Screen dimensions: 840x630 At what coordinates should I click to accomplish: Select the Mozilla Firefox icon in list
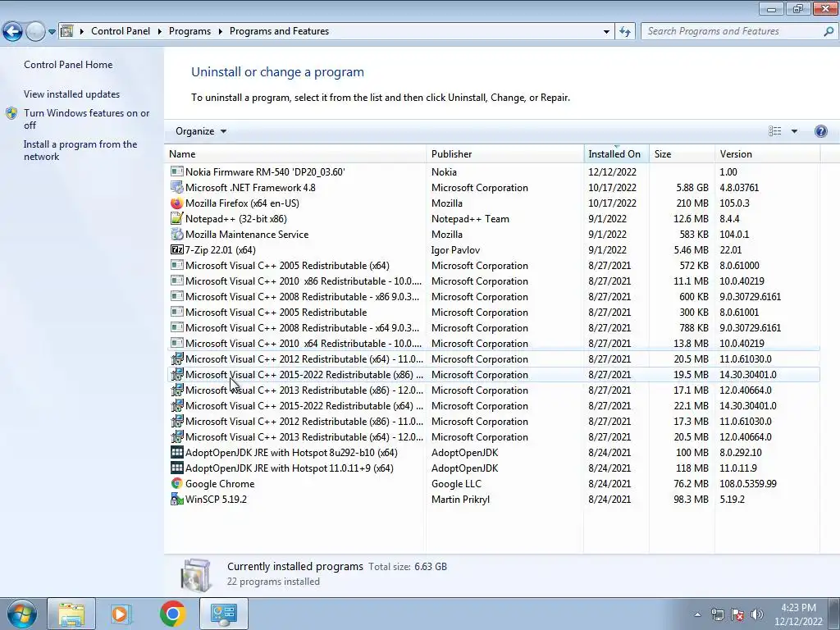[x=177, y=203]
